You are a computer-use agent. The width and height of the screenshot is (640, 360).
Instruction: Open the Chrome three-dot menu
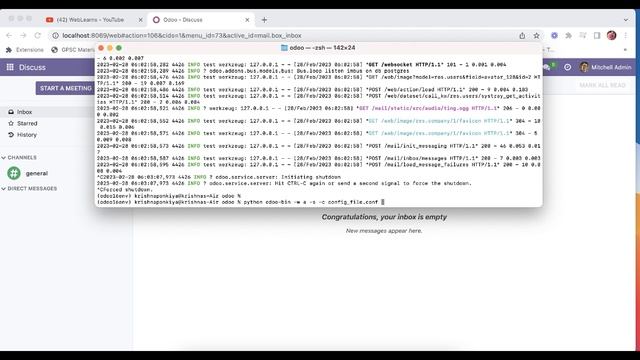click(x=625, y=36)
